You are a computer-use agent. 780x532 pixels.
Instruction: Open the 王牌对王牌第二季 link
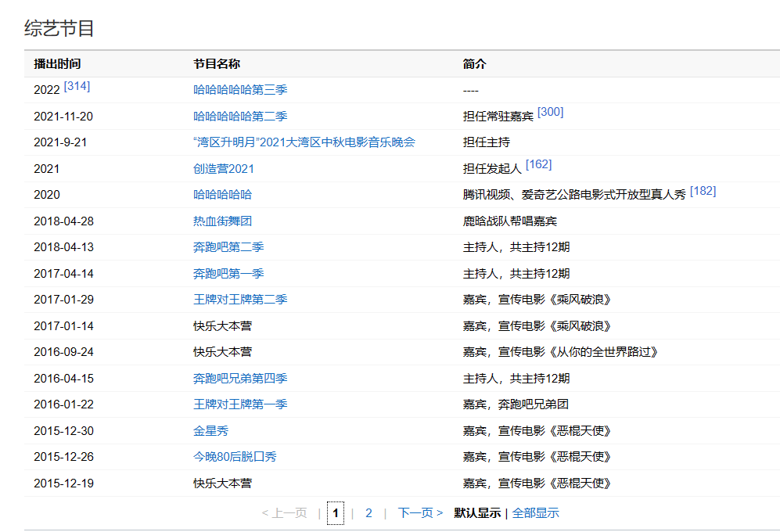[x=240, y=300]
